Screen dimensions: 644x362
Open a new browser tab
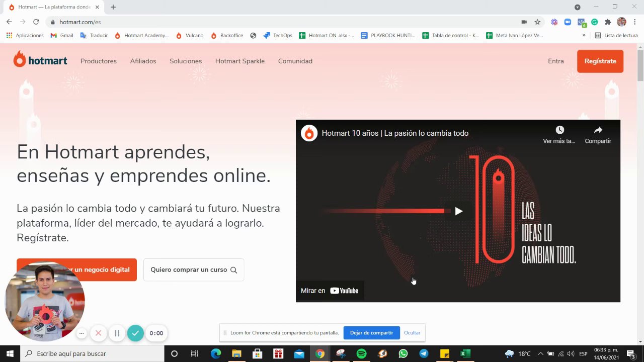[x=113, y=7]
